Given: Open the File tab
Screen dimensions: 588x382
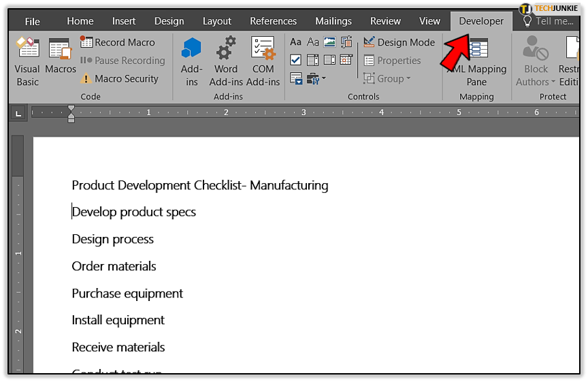Looking at the screenshot, I should click(32, 21).
